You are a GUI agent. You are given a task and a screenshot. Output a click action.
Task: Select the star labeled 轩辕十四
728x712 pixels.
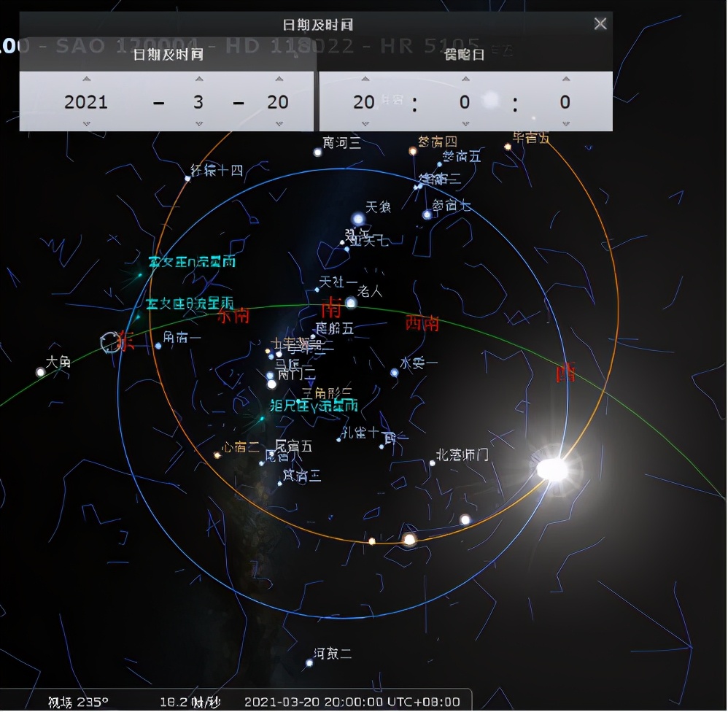[187, 178]
